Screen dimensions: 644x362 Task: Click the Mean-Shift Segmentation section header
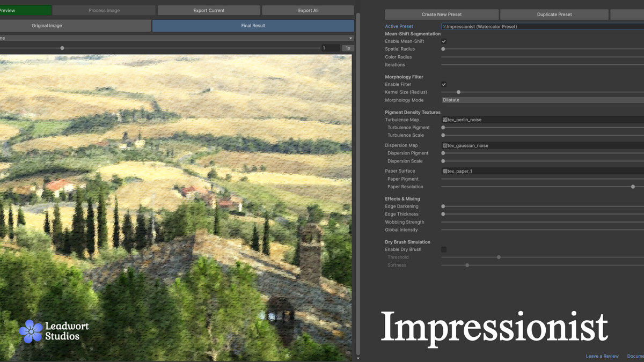(x=413, y=34)
